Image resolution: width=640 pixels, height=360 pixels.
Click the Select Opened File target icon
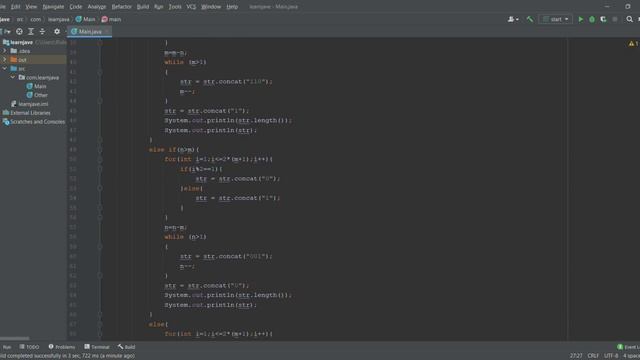pos(19,31)
